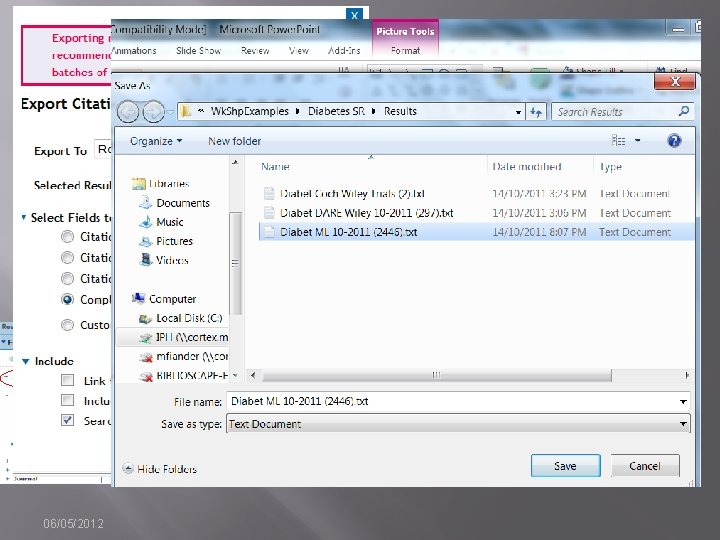Click the Forward navigation arrow in Save As
Screen dimensions: 720x540
coord(153,112)
